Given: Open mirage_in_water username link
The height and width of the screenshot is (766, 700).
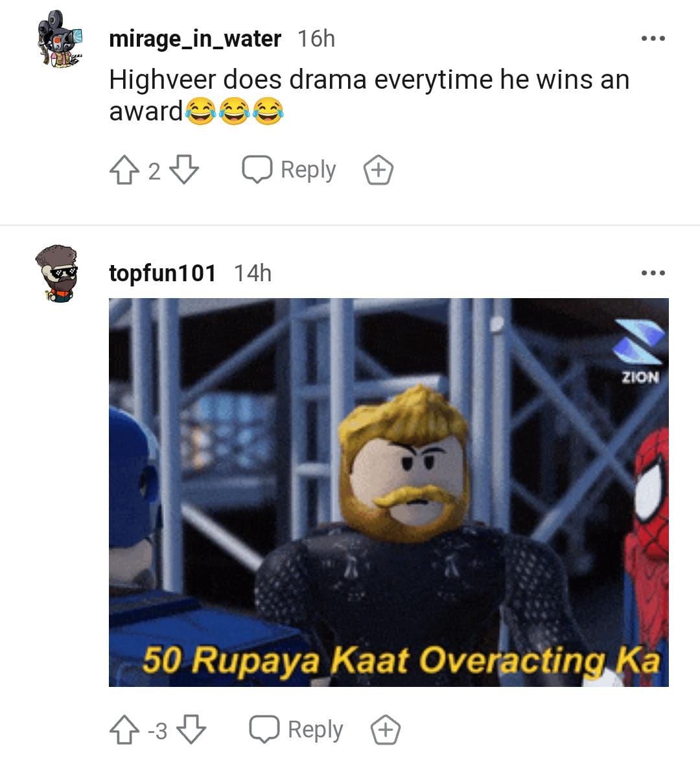Looking at the screenshot, I should click(195, 39).
